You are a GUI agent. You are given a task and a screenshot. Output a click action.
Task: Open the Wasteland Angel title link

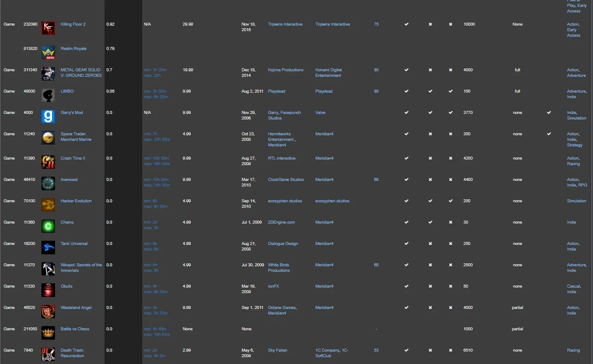pos(76,308)
